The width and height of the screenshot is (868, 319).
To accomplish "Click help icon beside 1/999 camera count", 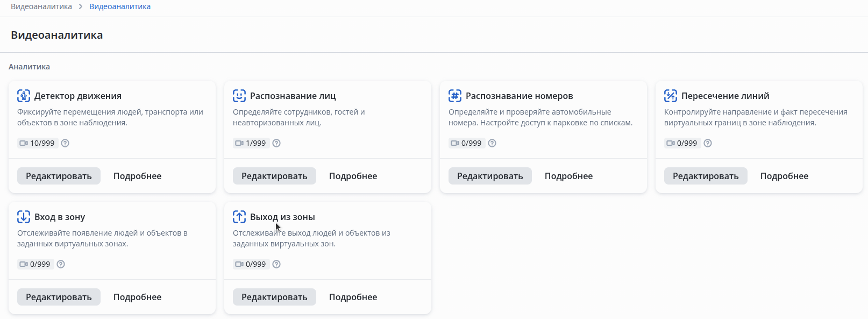I will [x=276, y=143].
